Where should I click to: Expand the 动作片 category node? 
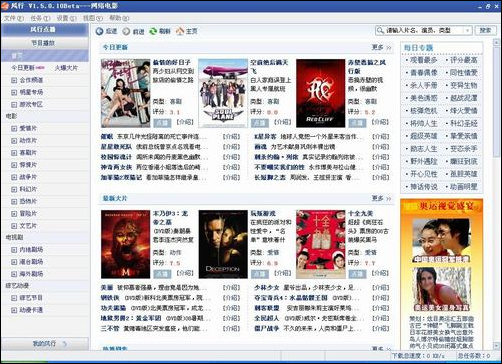point(14,141)
